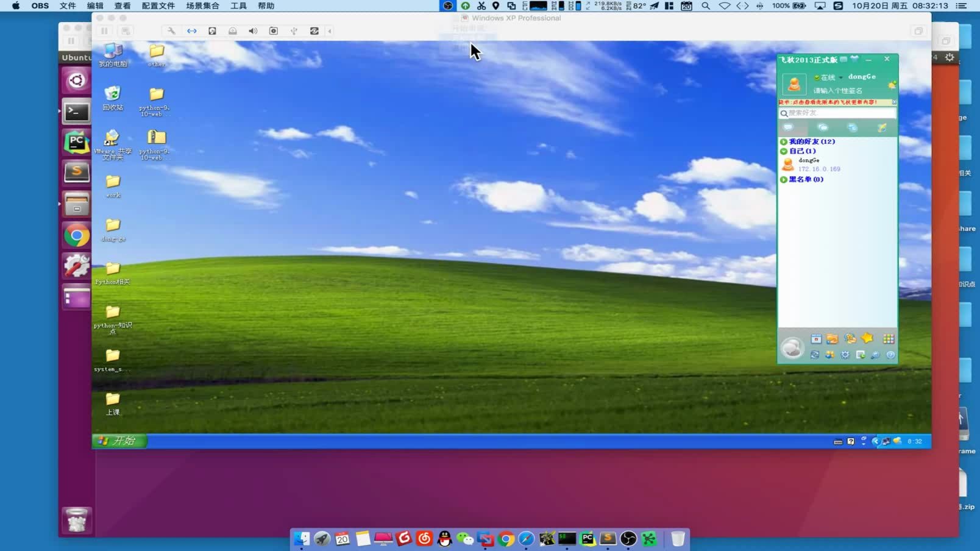Screen dimensions: 980x551
Task: Click the VM USB device icon
Action: coord(294,31)
